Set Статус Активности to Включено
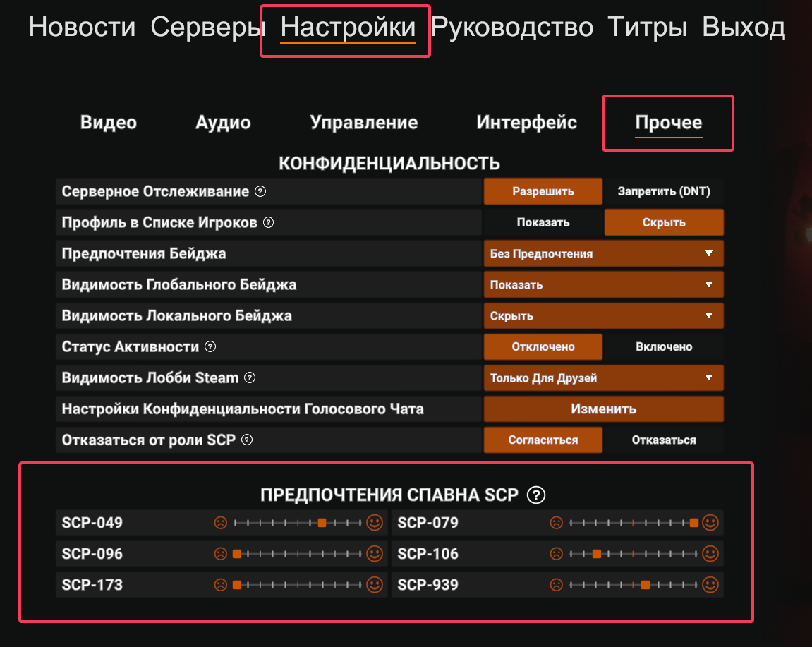 point(663,346)
